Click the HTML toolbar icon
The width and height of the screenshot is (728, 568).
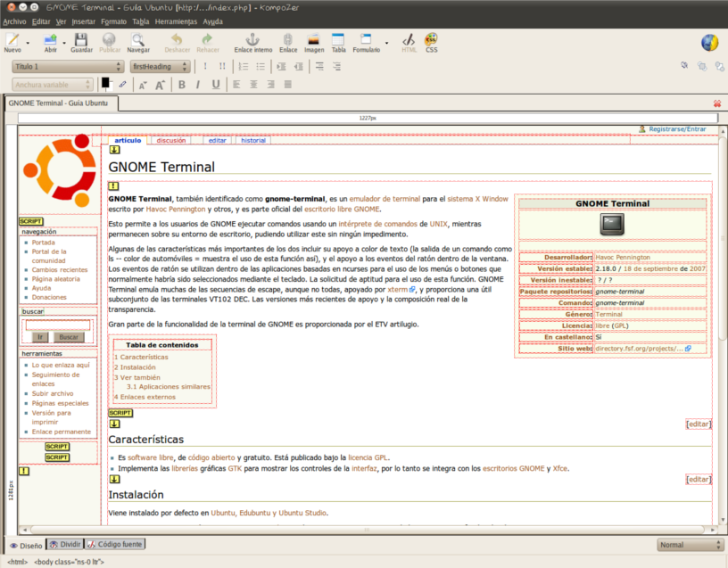(x=409, y=42)
